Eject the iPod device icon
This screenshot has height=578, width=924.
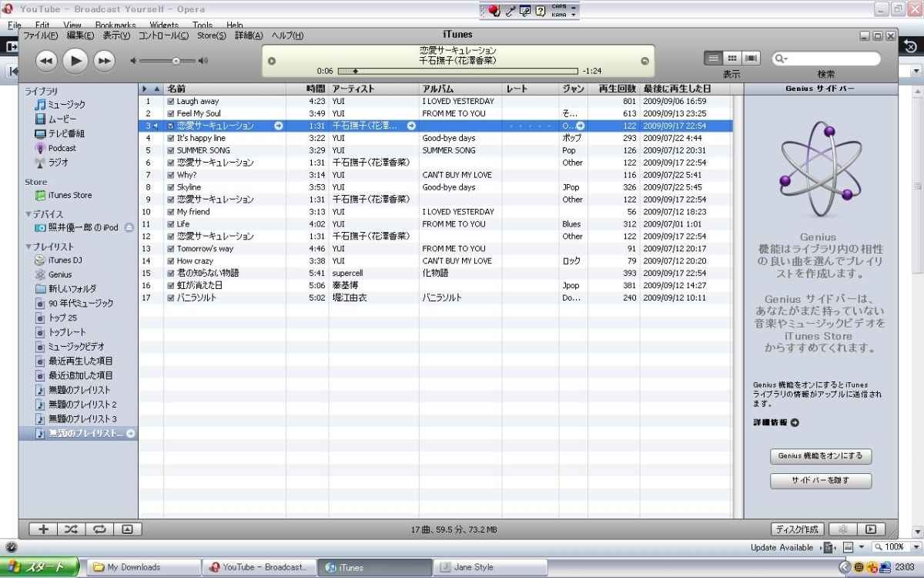tap(129, 228)
